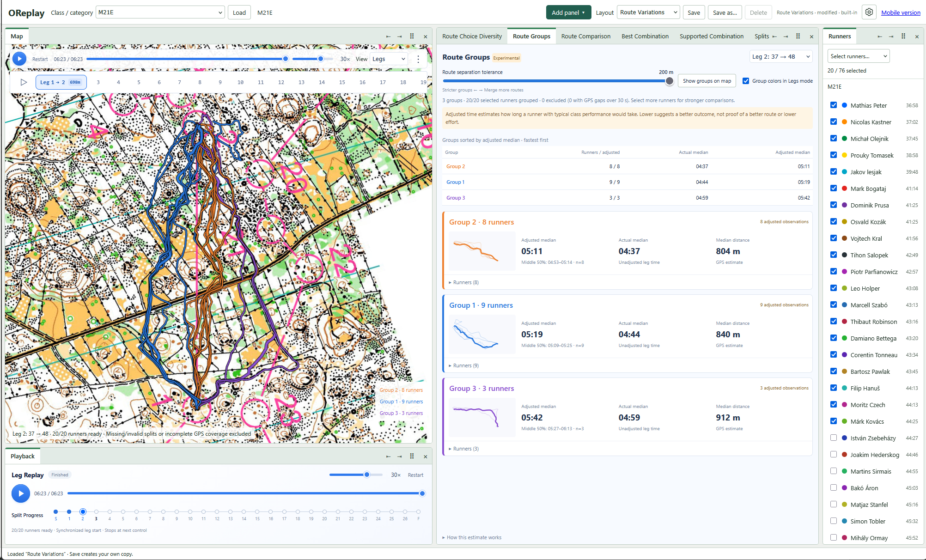This screenshot has height=560, width=926.
Task: Expand Runners (9) list in Group 1
Action: click(x=463, y=365)
